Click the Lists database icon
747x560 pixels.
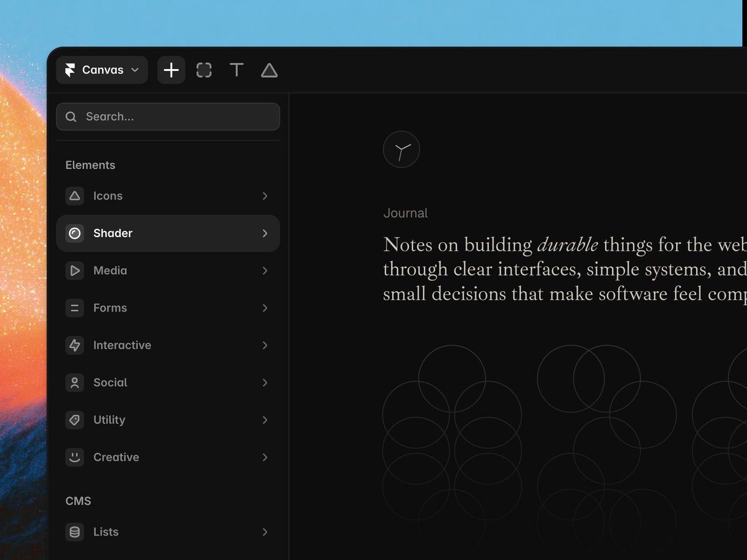75,532
